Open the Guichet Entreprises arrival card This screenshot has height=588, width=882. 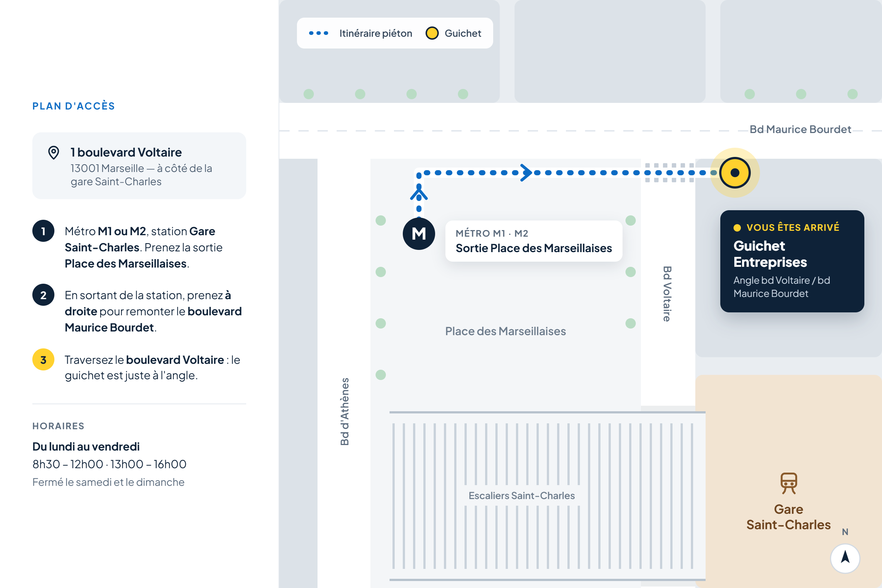click(792, 261)
